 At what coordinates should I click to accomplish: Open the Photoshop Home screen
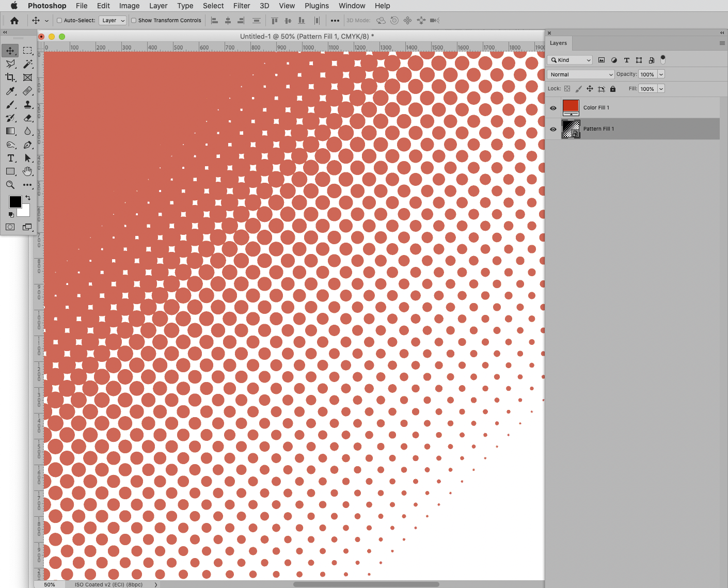pos(14,20)
